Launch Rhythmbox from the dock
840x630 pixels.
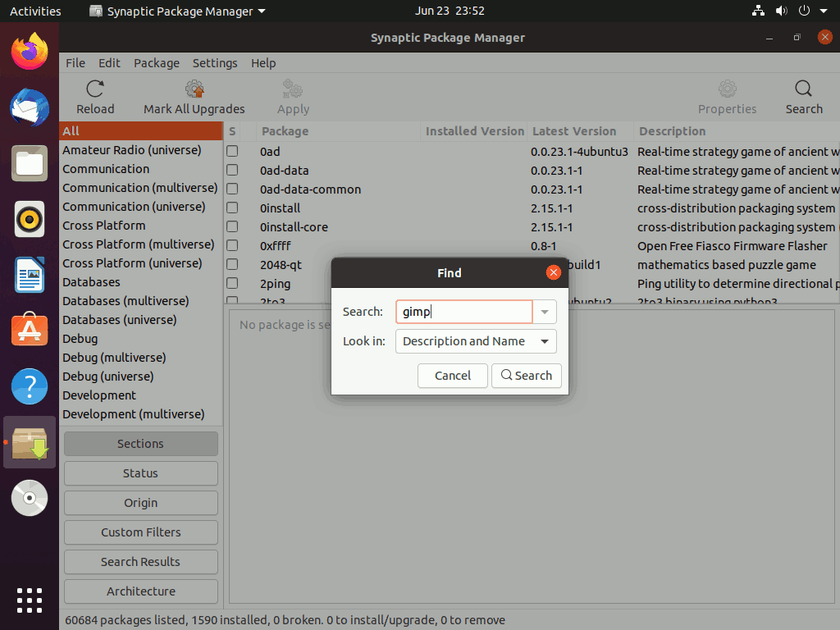tap(30, 219)
